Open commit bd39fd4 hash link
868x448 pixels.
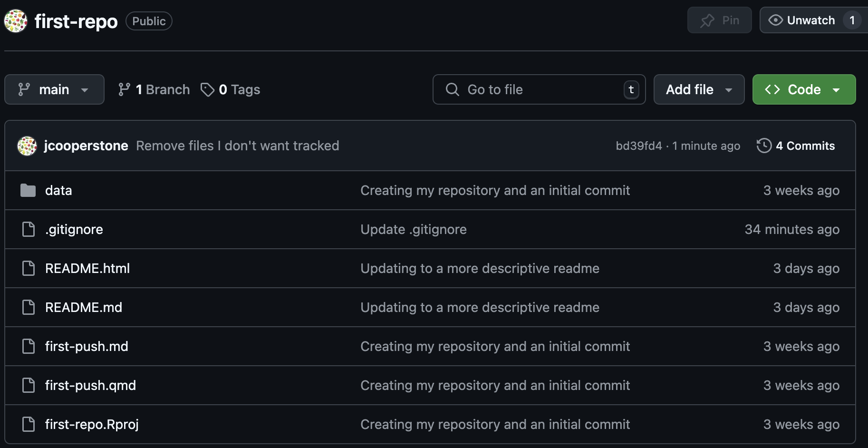[x=638, y=146]
